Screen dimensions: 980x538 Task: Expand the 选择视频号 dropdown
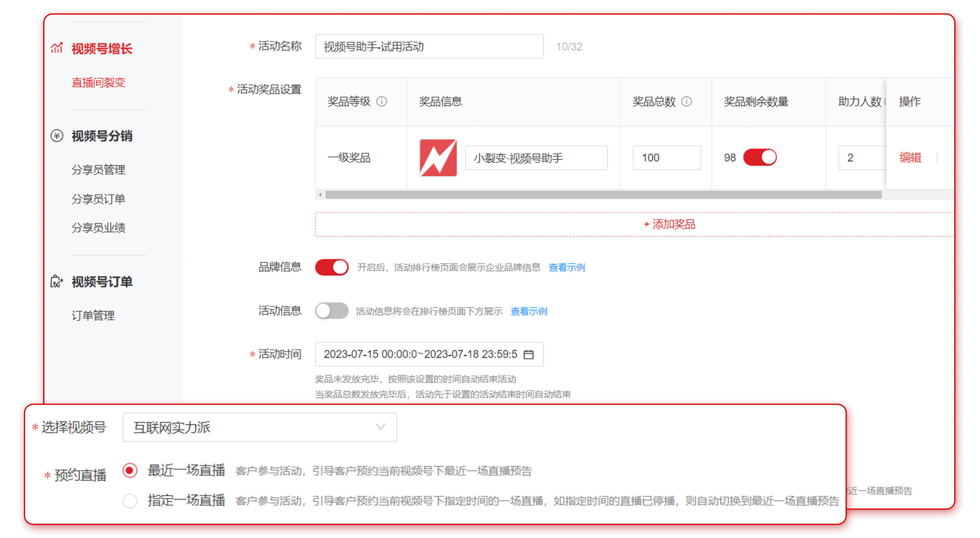(x=260, y=427)
